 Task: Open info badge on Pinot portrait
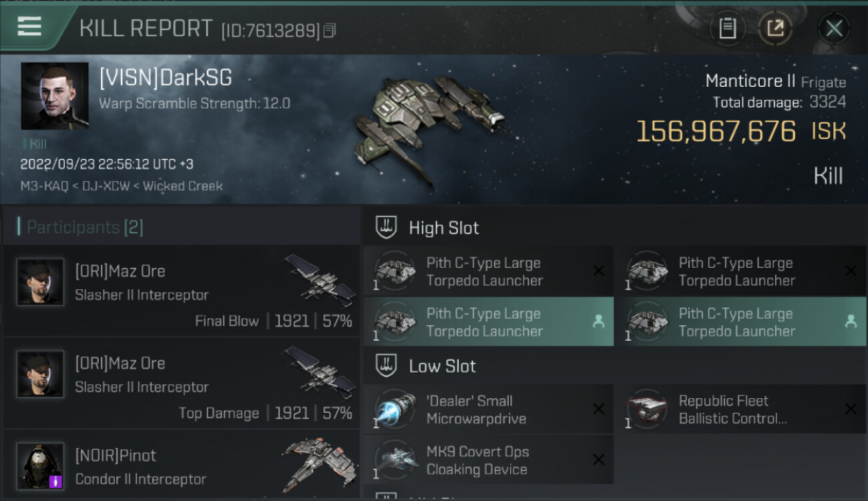tap(56, 480)
